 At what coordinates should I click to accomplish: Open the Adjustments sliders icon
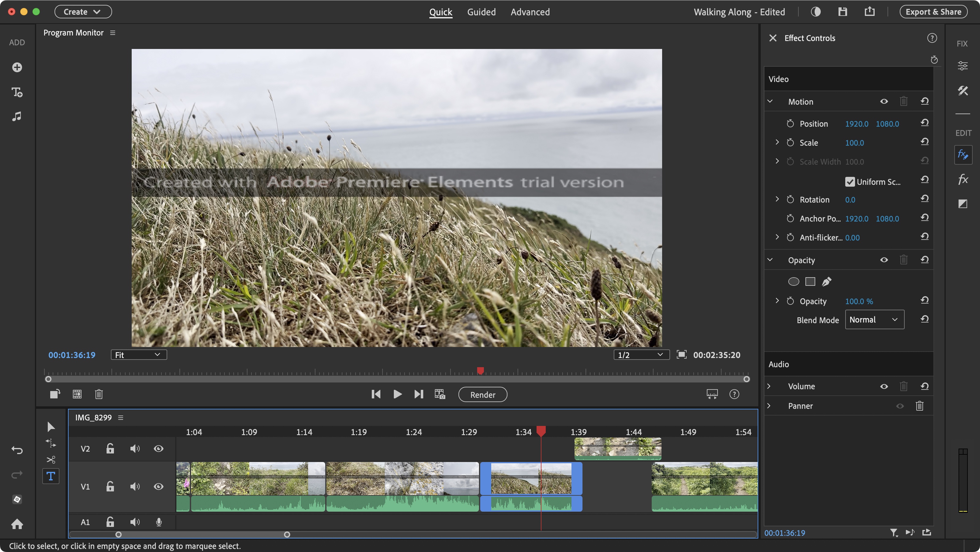(963, 66)
